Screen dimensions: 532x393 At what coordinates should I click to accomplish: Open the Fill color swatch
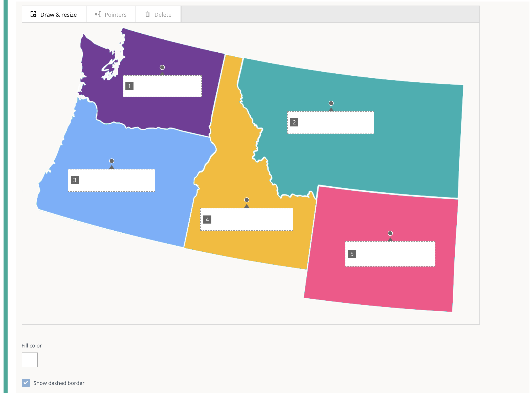[x=30, y=360]
